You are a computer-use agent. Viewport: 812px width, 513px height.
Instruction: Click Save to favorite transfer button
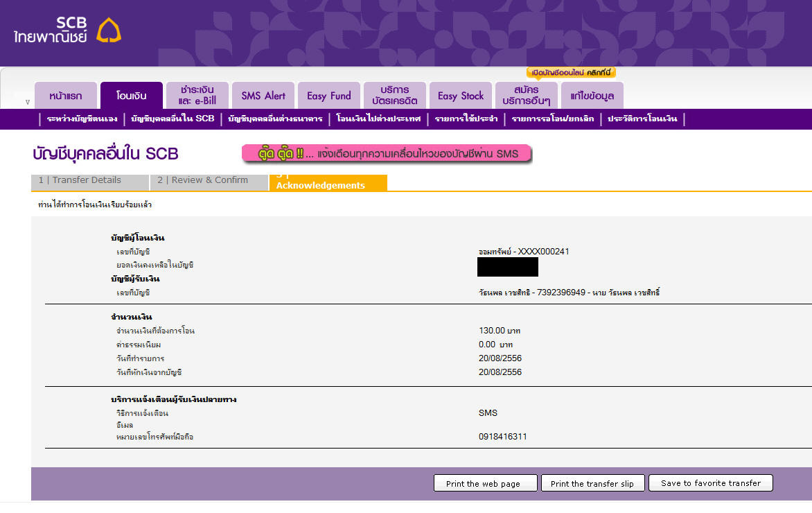711,483
